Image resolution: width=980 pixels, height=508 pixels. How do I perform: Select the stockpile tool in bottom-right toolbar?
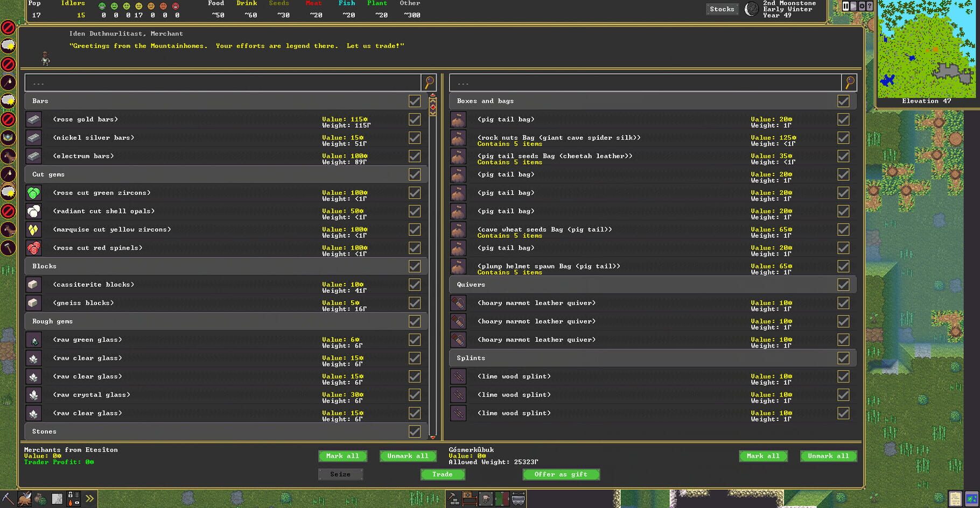point(502,499)
